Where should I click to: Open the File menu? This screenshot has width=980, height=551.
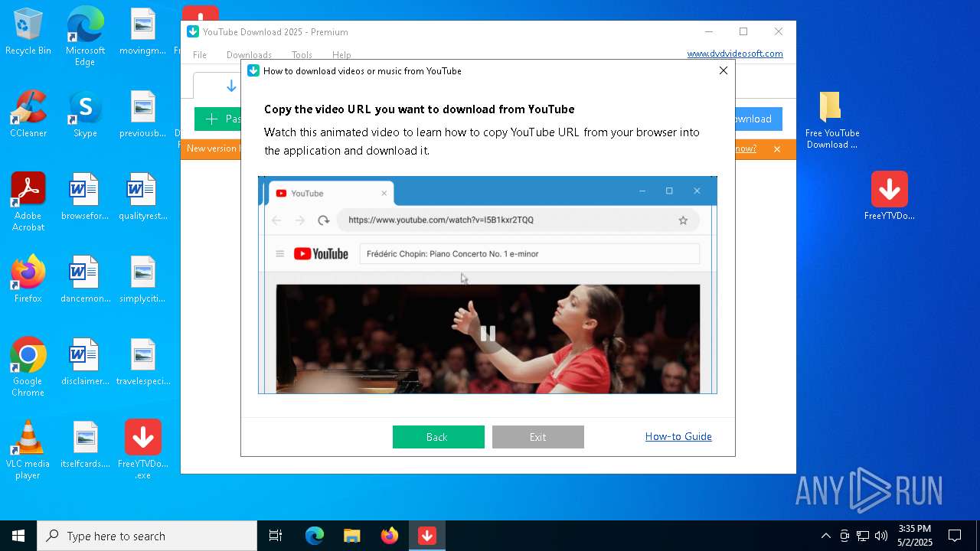200,55
